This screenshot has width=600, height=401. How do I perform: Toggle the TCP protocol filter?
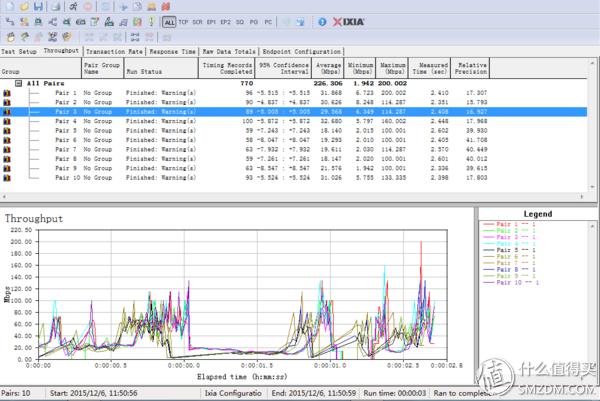click(x=183, y=20)
